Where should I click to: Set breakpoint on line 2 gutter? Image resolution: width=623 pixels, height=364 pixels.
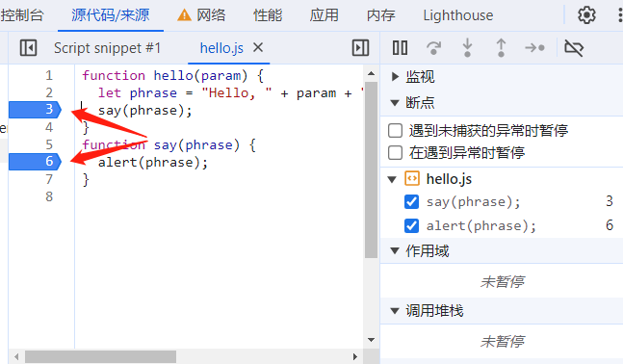click(x=48, y=92)
